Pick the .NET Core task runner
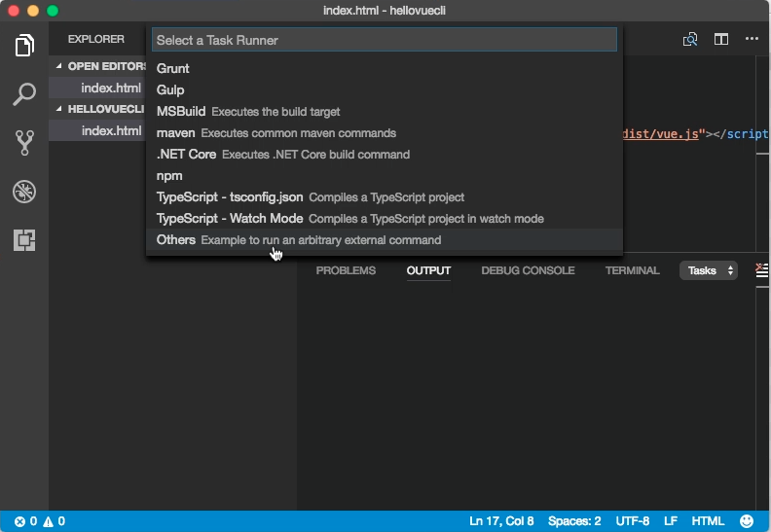Image resolution: width=771 pixels, height=532 pixels. pyautogui.click(x=385, y=155)
